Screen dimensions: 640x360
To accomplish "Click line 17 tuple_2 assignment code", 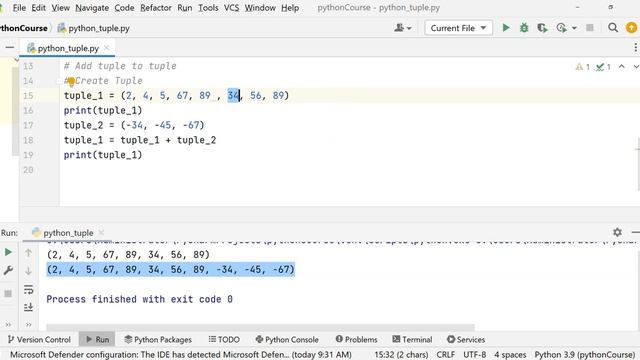I will [134, 125].
